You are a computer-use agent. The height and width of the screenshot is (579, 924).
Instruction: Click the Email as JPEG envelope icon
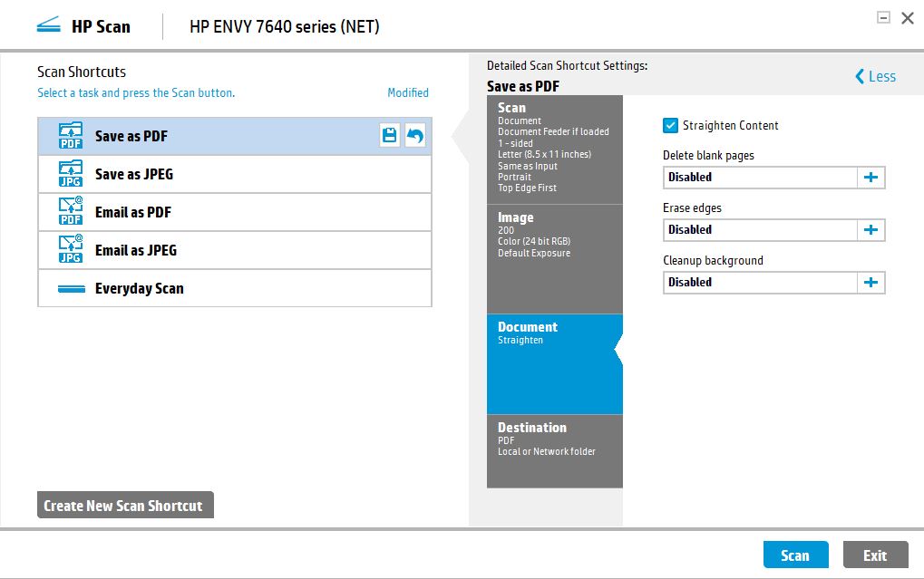tap(71, 250)
